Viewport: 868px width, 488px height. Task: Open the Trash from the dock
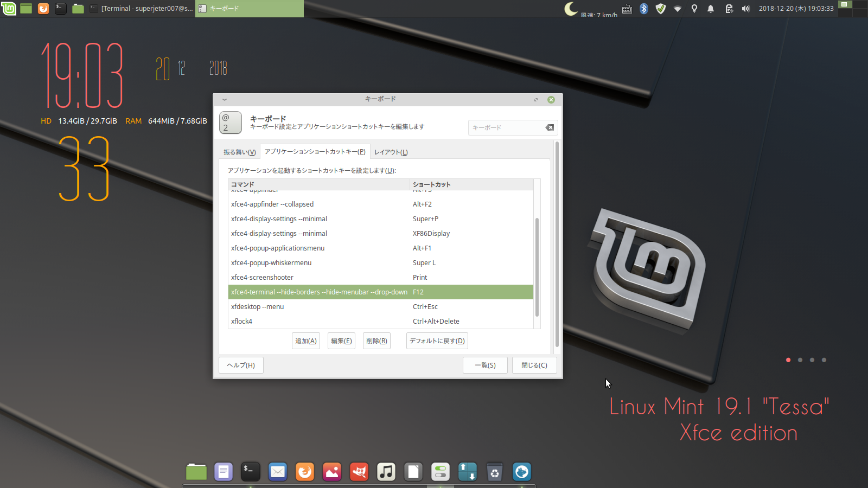click(x=495, y=472)
